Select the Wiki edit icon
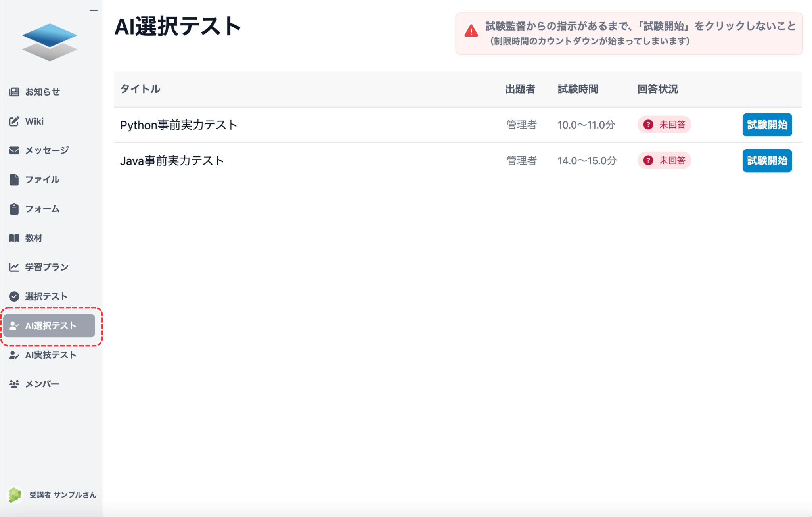 pyautogui.click(x=14, y=121)
